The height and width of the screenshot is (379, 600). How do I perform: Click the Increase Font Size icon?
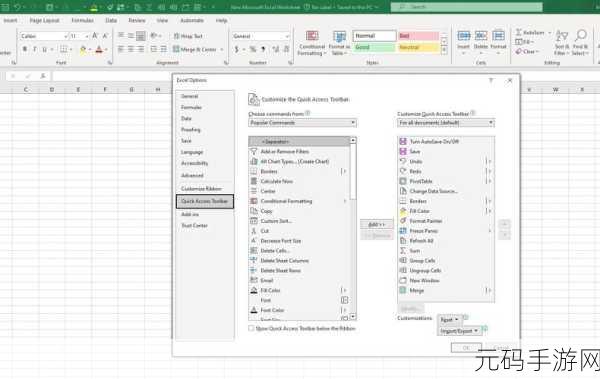(x=95, y=36)
